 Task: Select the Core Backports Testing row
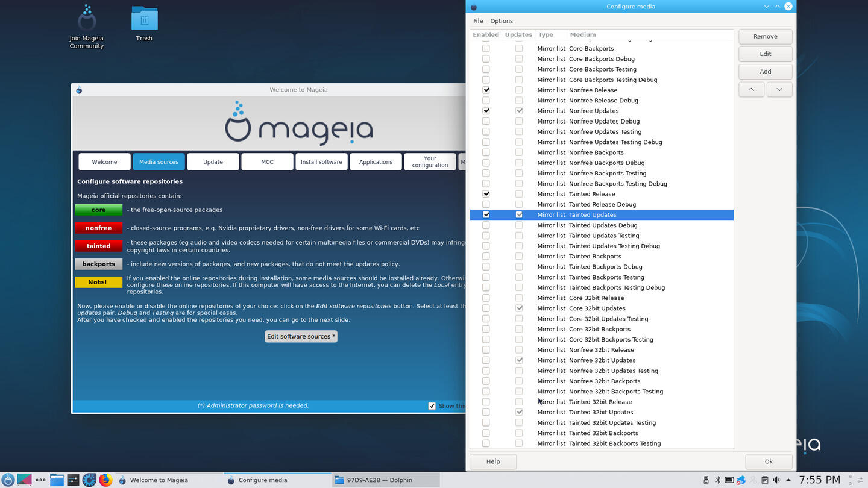click(602, 69)
